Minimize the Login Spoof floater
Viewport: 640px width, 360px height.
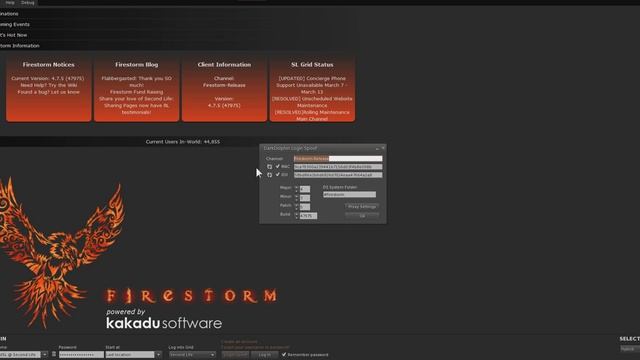[377, 148]
